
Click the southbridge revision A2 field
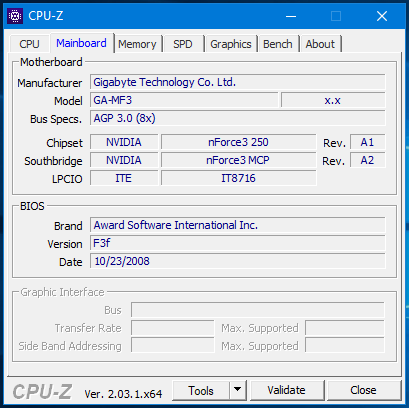coord(367,160)
